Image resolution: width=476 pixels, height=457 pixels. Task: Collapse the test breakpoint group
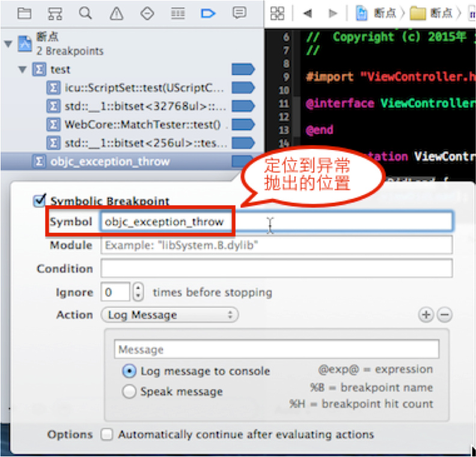22,70
